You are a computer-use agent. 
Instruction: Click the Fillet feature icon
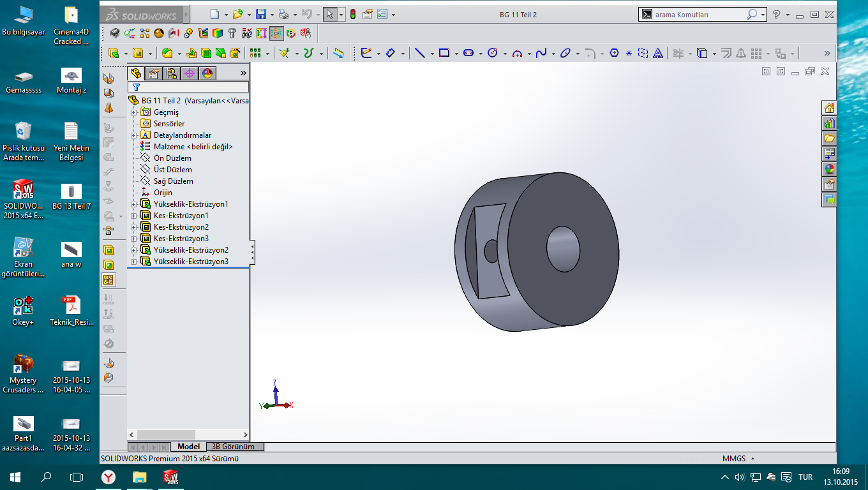[167, 53]
